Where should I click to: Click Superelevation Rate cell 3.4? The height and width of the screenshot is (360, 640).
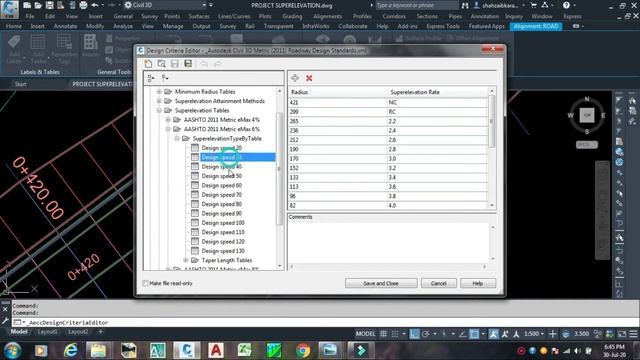pos(437,178)
